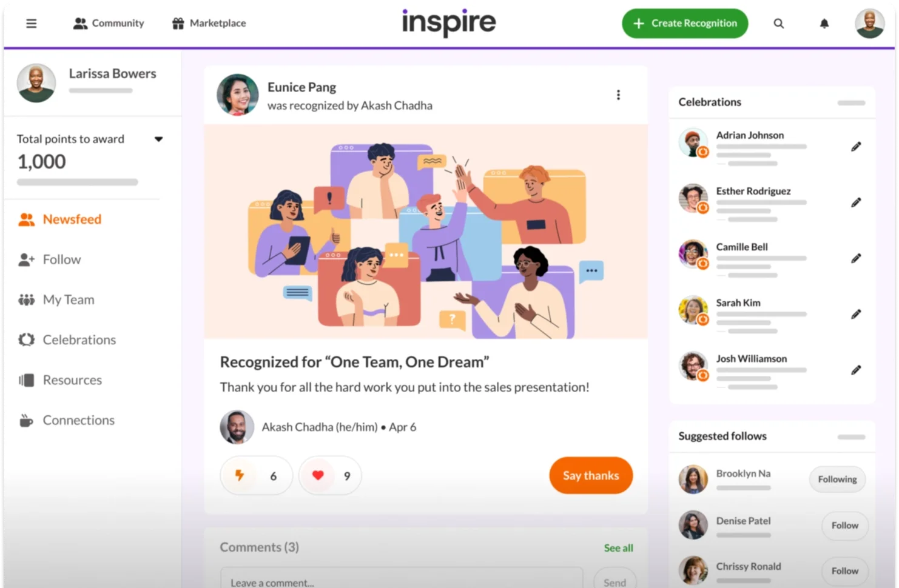Toggle the red heart reaction
The image size is (899, 588).
click(x=318, y=475)
